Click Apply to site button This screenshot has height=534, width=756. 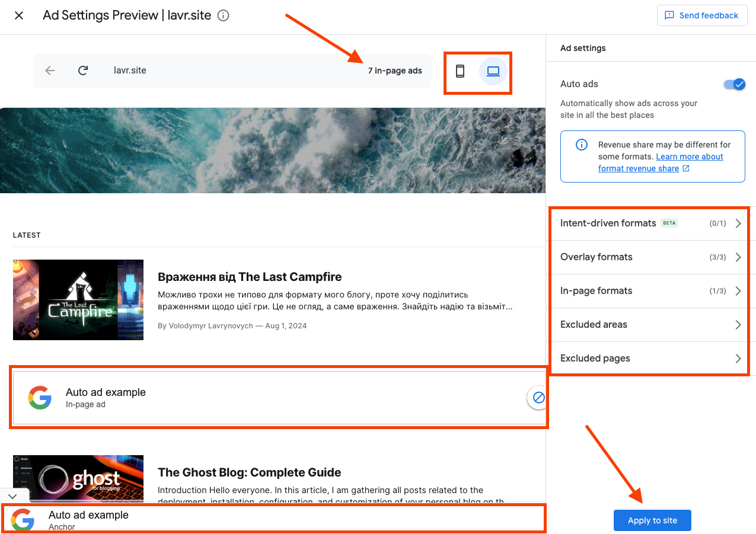tap(652, 520)
